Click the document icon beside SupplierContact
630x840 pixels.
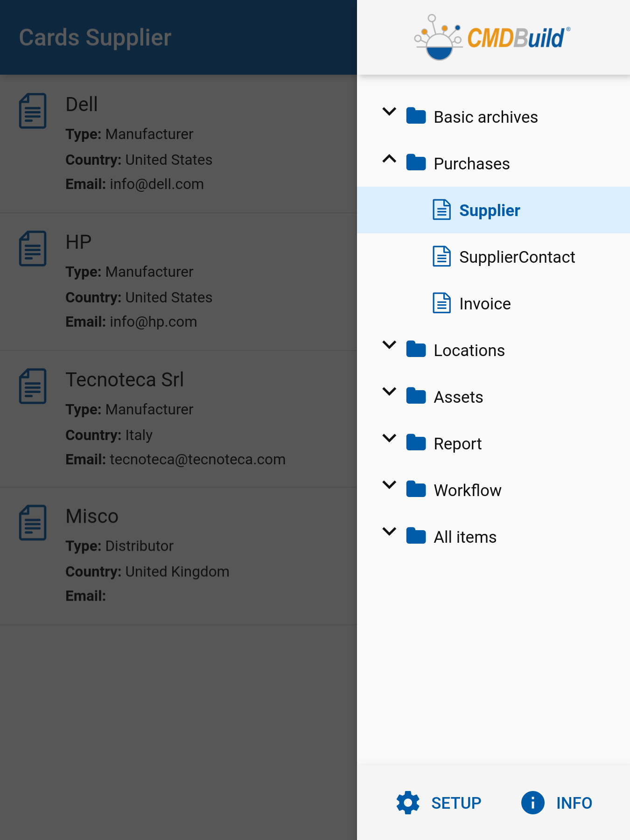point(441,256)
